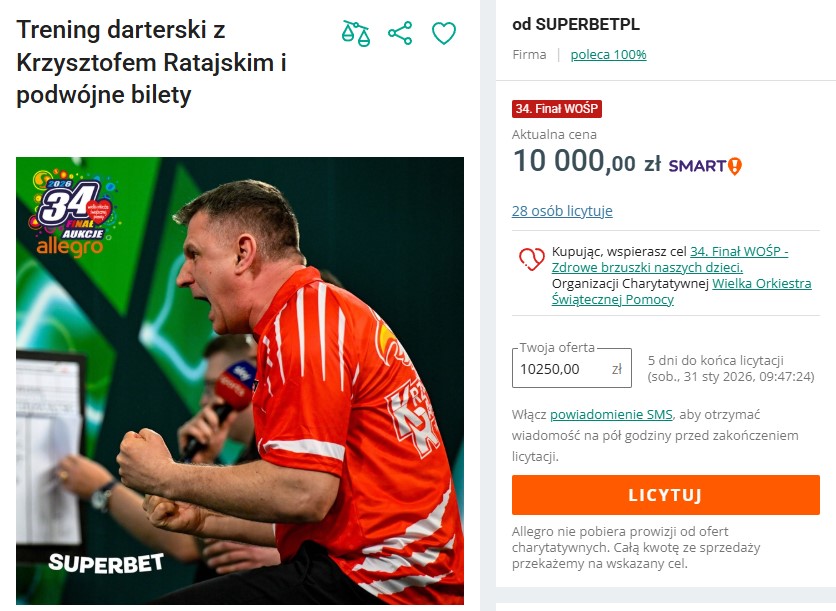Open Wielka Orkiestra Świątecznej Pomocy link
This screenshot has width=836, height=611.
pos(681,291)
